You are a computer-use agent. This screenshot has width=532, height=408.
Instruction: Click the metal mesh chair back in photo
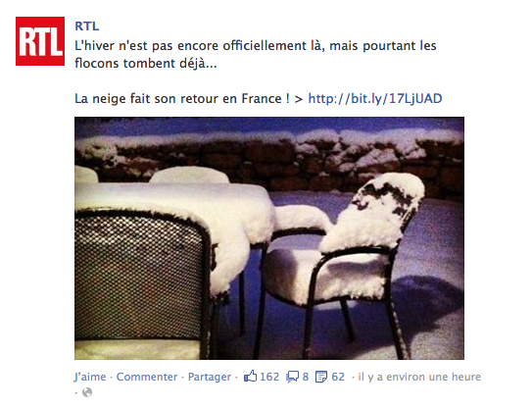click(141, 277)
